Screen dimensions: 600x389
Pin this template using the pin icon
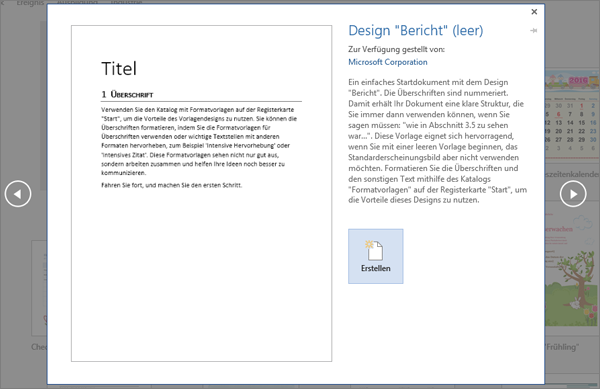(x=534, y=31)
